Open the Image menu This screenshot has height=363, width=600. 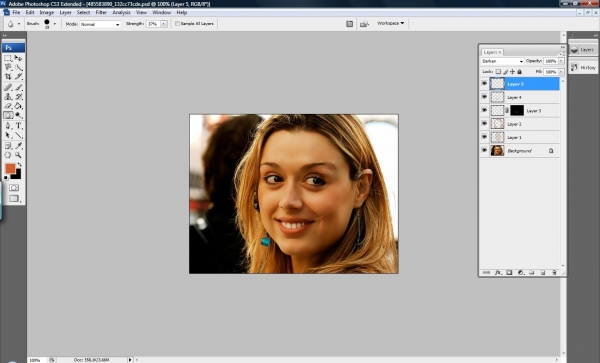[x=47, y=12]
